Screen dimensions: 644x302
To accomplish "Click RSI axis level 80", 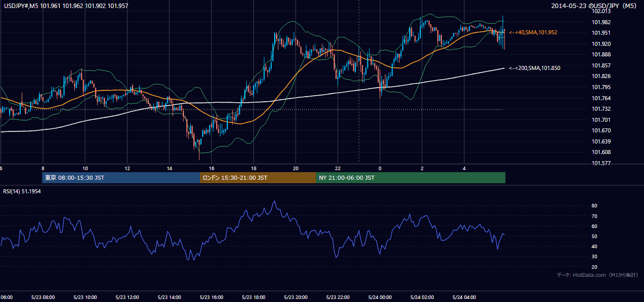I will pos(594,206).
